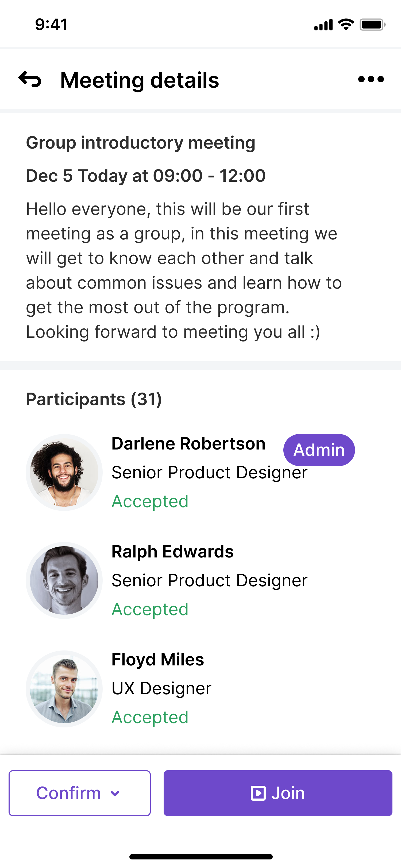Tap the Group introductory meeting title
The height and width of the screenshot is (868, 401).
point(141,142)
